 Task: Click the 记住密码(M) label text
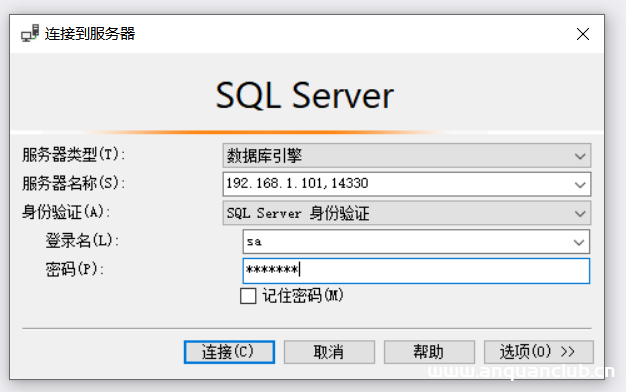tap(303, 296)
